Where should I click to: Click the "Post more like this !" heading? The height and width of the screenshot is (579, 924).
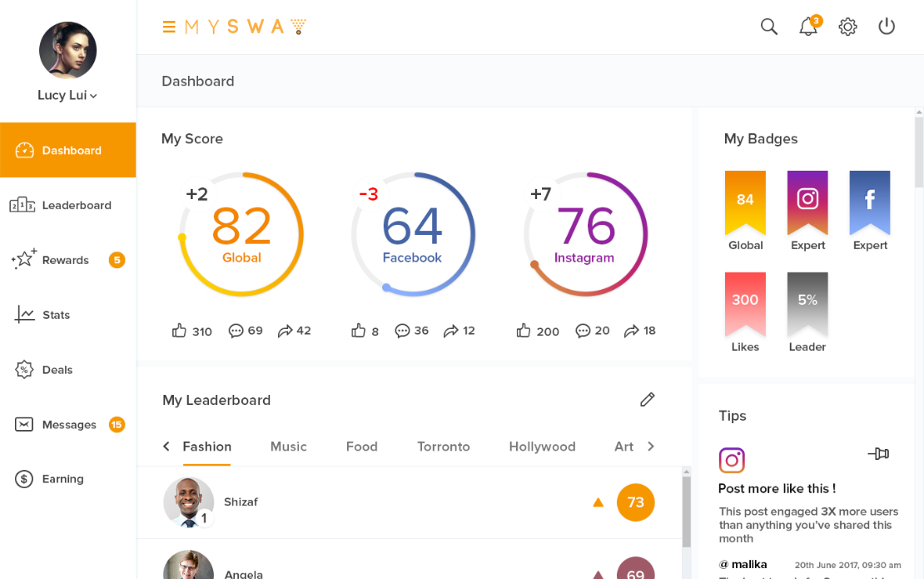click(x=777, y=488)
